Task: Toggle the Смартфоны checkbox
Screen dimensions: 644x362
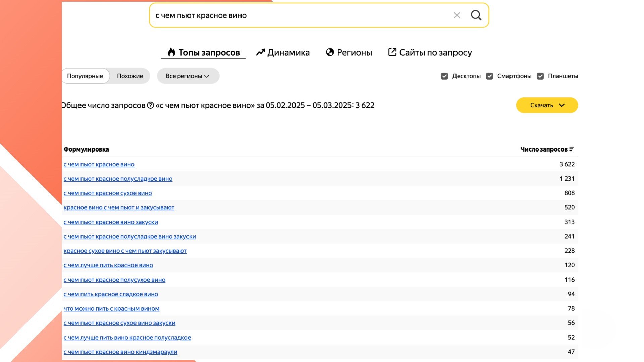Action: pos(489,76)
